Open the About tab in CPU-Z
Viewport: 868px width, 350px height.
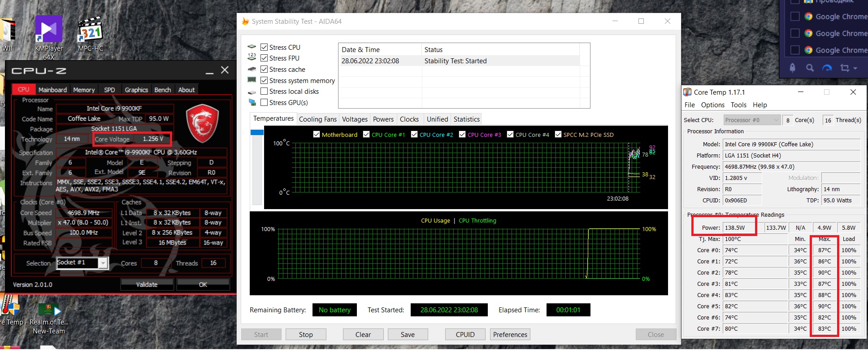[187, 90]
